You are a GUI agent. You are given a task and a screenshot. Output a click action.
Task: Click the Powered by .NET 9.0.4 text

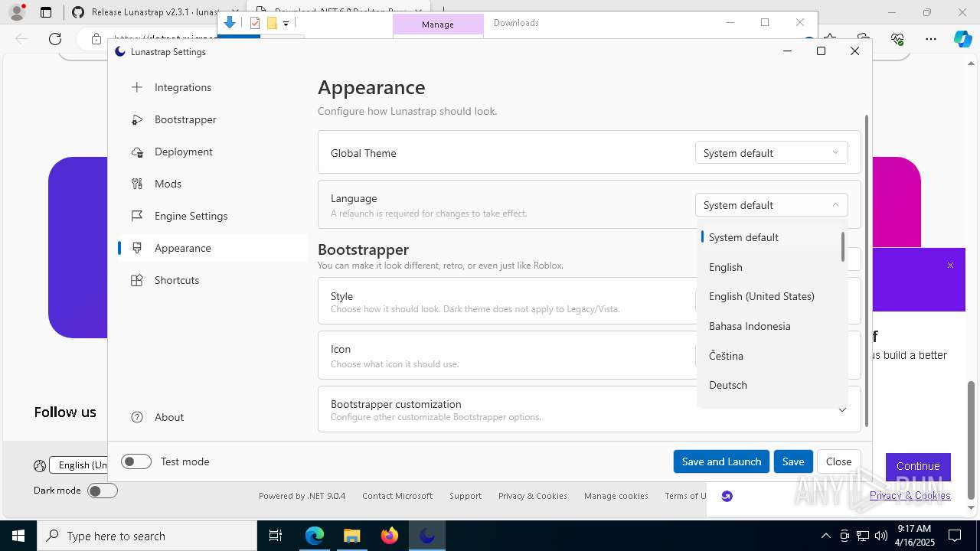pos(302,496)
